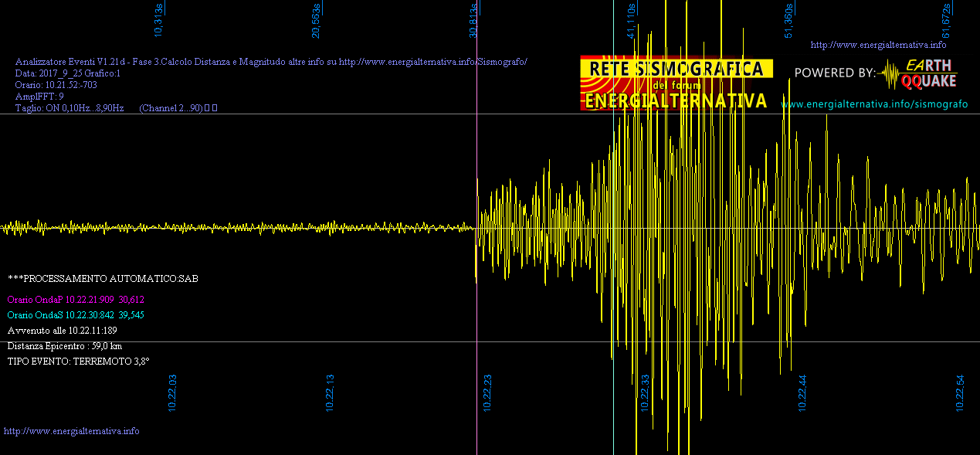
Task: Select the 'Orario: 10.21.52:-703' line
Action: (56, 85)
